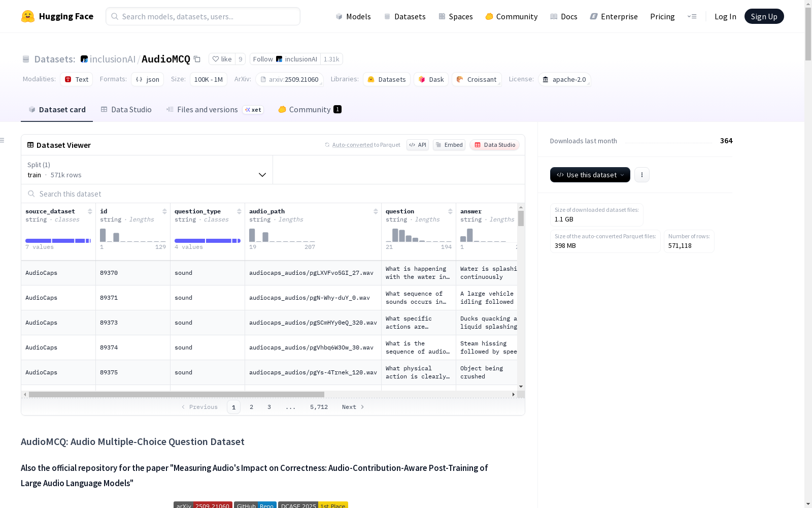The image size is (812, 508).
Task: Open the Split train dropdown
Action: [x=147, y=170]
